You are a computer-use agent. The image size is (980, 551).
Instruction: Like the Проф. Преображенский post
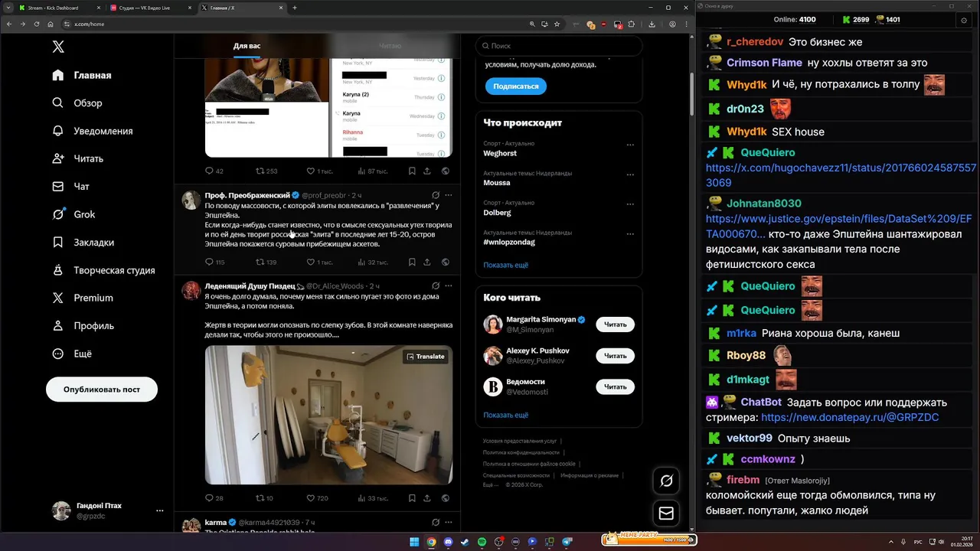310,262
